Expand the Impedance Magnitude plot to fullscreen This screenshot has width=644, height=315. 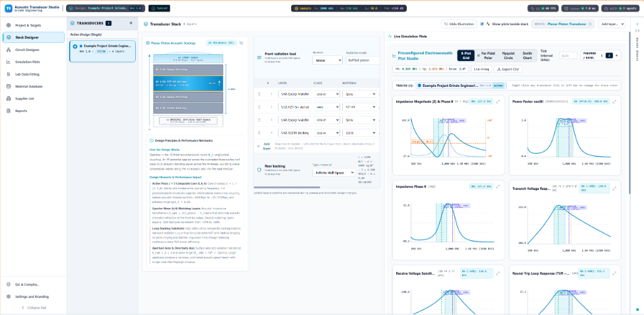click(498, 102)
